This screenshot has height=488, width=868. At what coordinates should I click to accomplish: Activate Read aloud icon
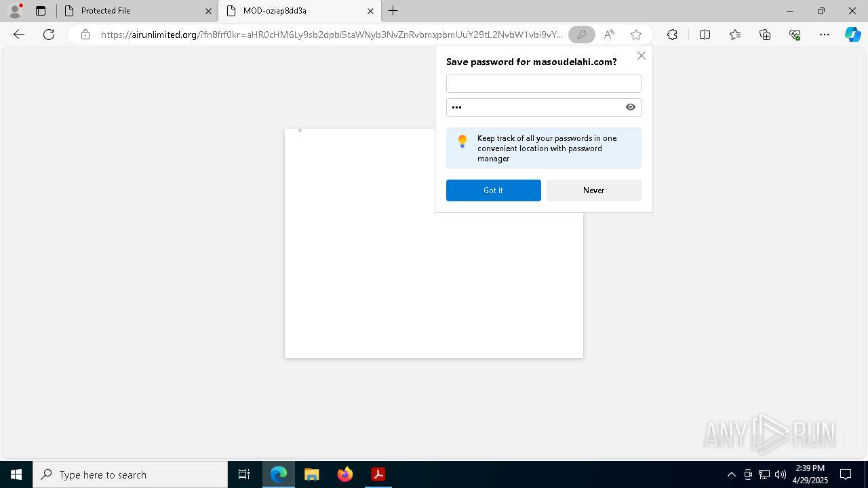coord(609,35)
